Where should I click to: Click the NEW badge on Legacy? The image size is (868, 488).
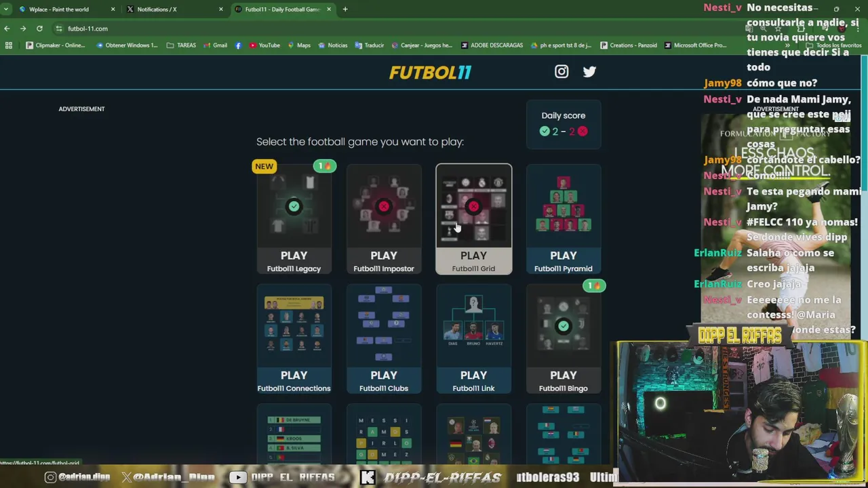click(264, 166)
